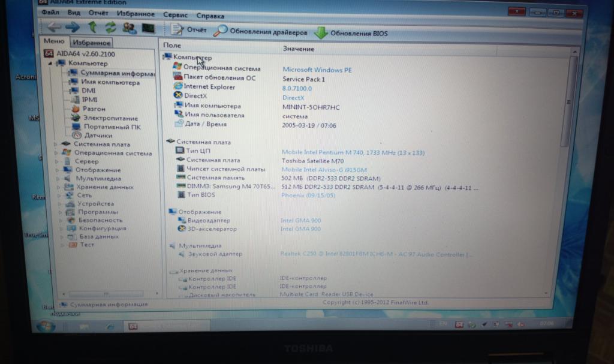Open the user management toolbar icon
The image size is (614, 364).
[x=130, y=28]
